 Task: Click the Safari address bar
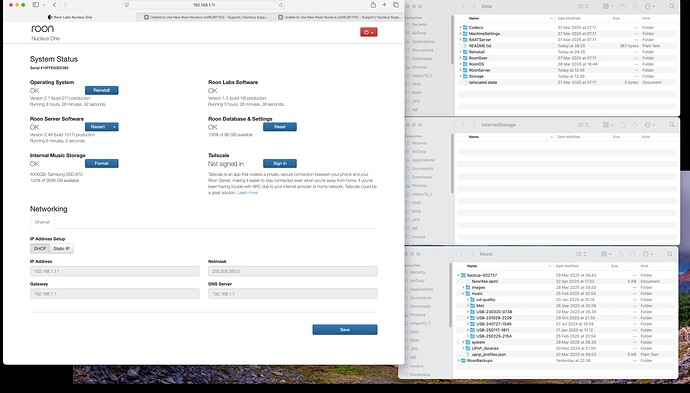pyautogui.click(x=204, y=5)
